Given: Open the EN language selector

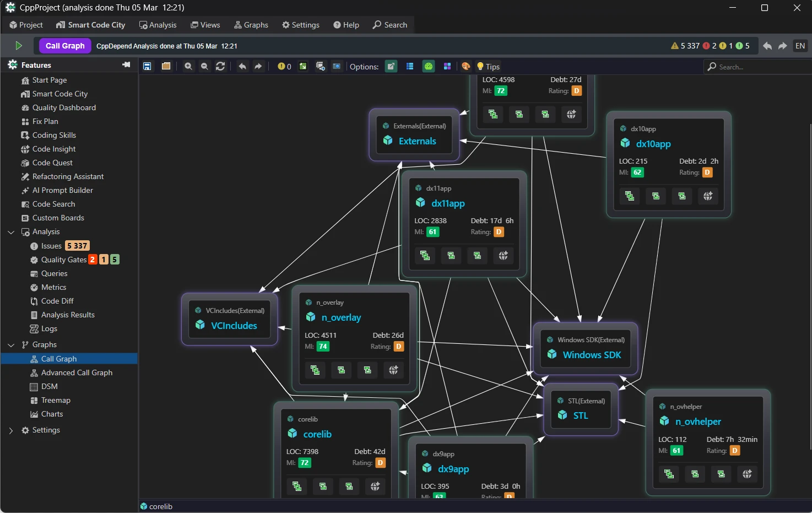Looking at the screenshot, I should tap(800, 46).
